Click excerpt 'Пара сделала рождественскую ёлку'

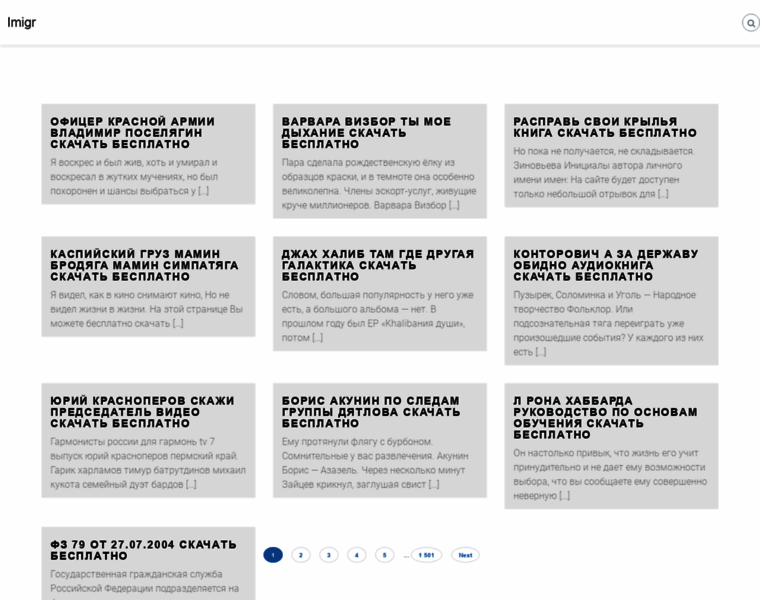click(379, 184)
